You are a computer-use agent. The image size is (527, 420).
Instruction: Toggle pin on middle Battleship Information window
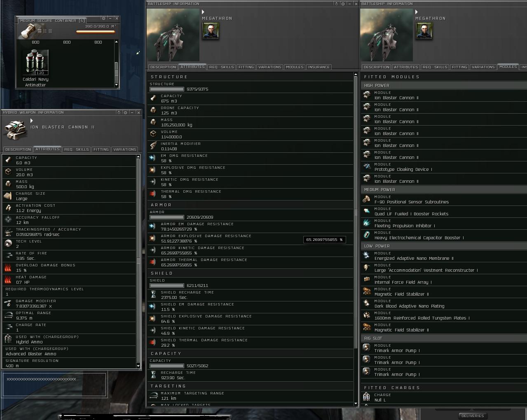343,4
